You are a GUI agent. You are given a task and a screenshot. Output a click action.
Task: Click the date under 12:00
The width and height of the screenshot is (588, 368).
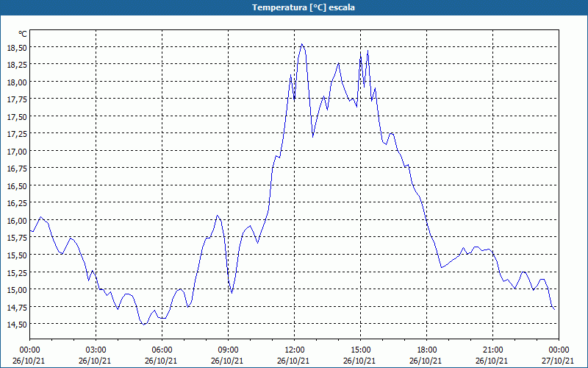[293, 361]
